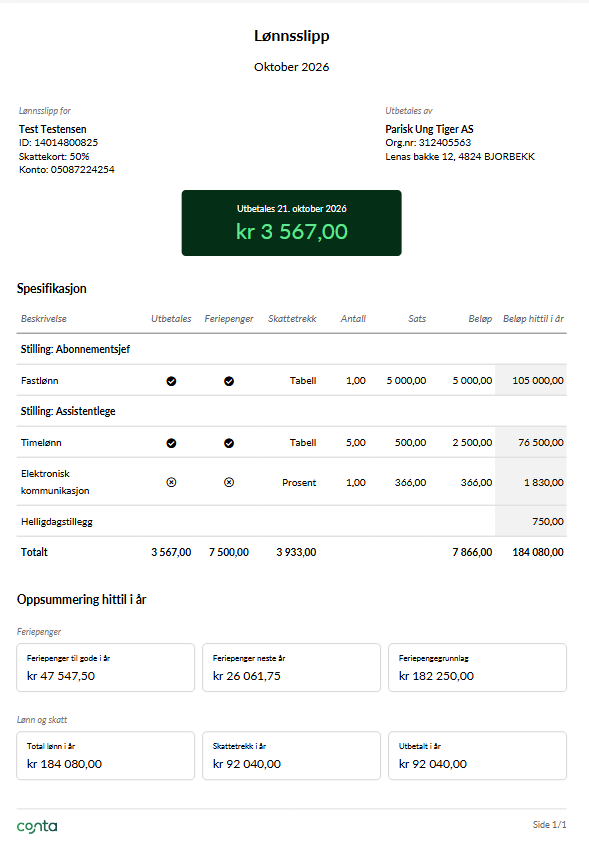Click the Fastlønn row label

[40, 380]
